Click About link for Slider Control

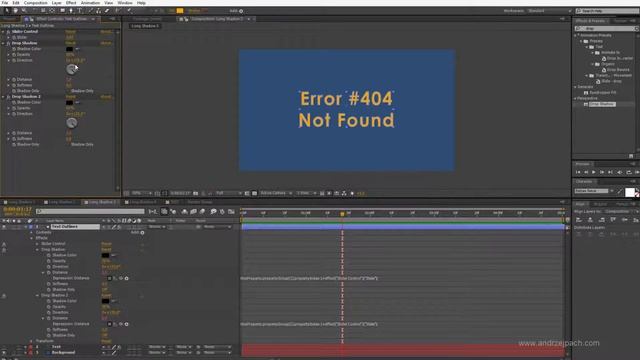click(106, 31)
